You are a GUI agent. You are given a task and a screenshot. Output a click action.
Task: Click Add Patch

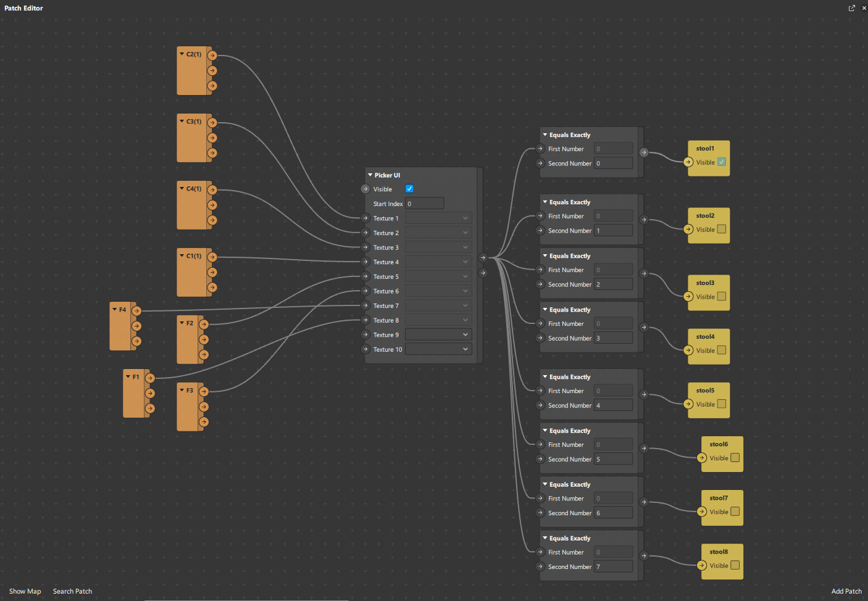846,591
